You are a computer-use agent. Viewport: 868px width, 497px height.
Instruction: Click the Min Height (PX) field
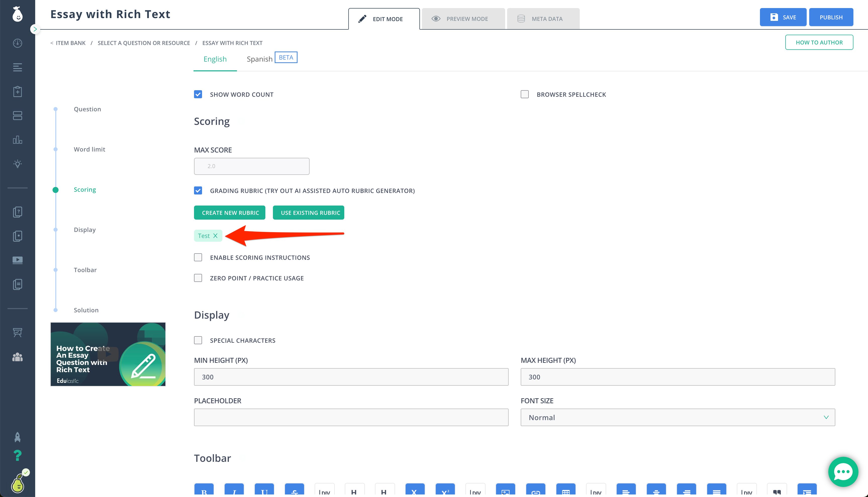coord(351,377)
